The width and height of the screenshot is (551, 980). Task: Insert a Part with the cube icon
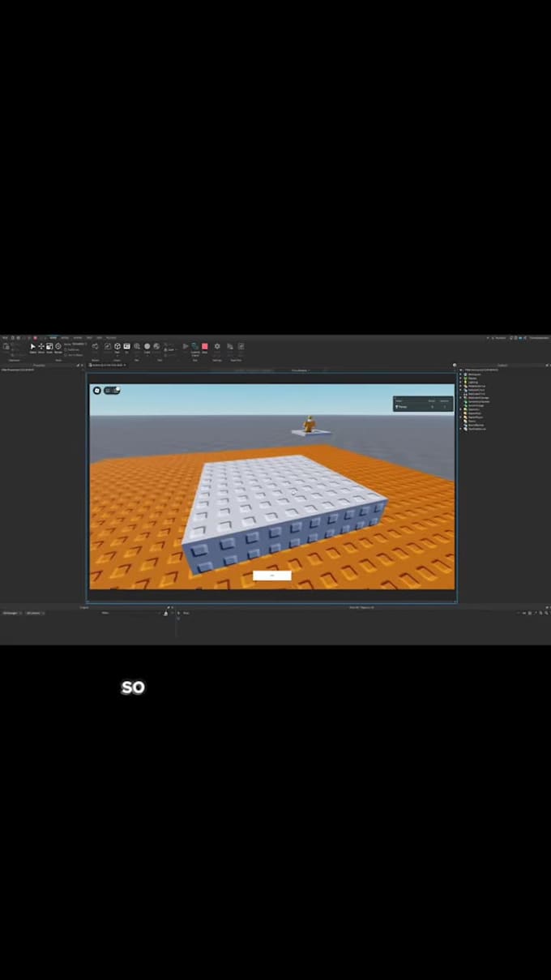(x=117, y=347)
